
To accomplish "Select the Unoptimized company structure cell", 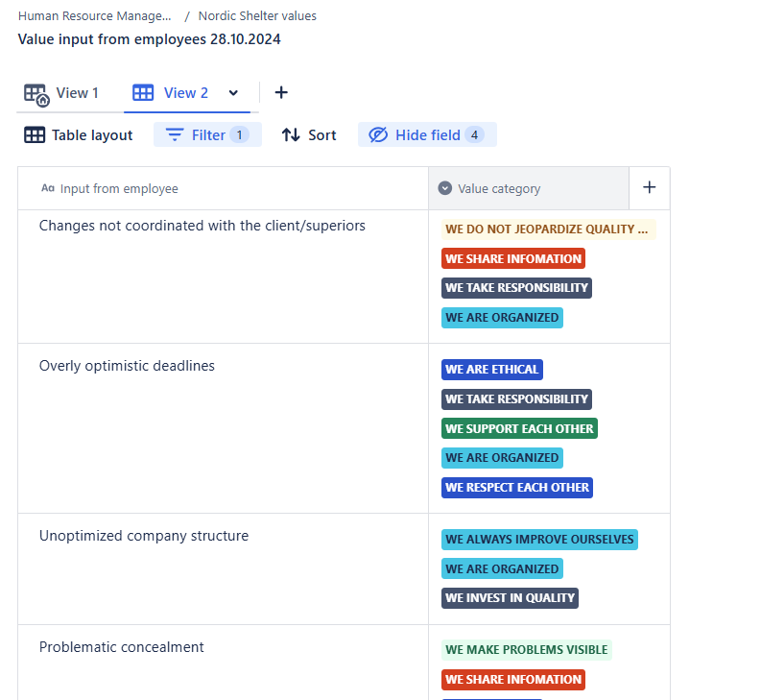I will pyautogui.click(x=224, y=568).
